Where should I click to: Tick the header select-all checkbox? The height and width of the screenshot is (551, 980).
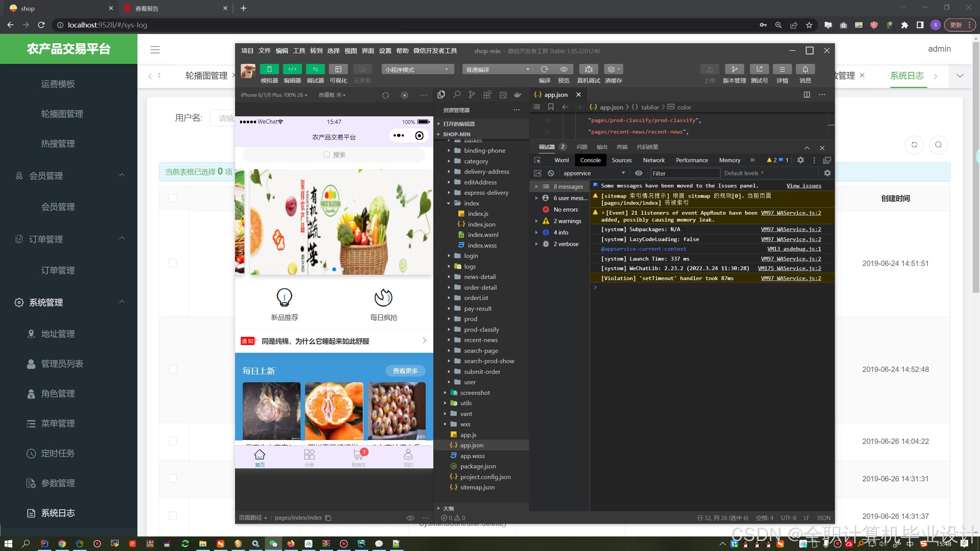(173, 198)
